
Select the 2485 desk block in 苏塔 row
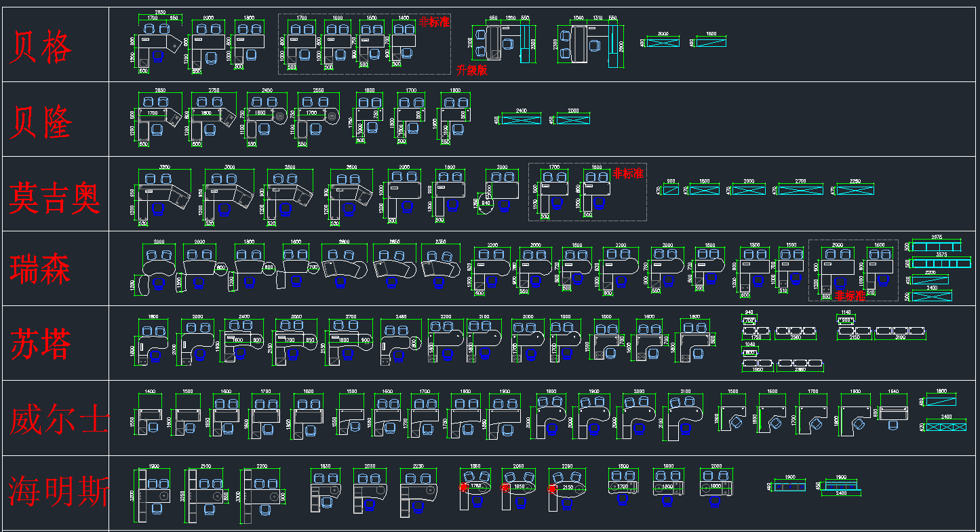click(399, 341)
